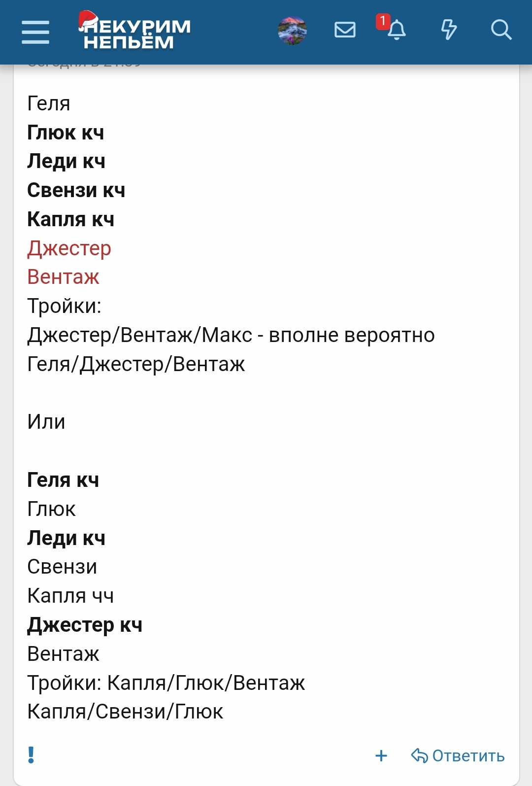Tap the red unread notifications badge

point(383,21)
